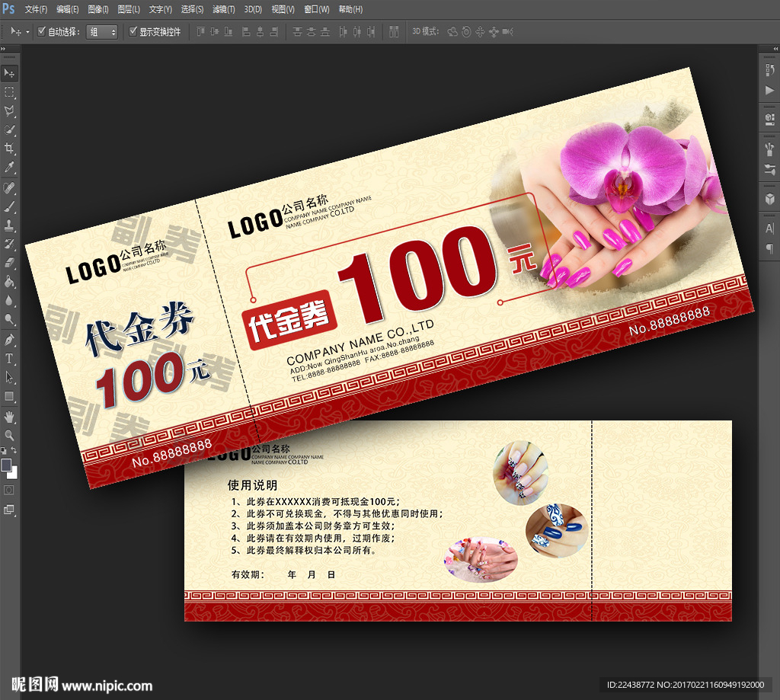Align right edges button

[273, 32]
